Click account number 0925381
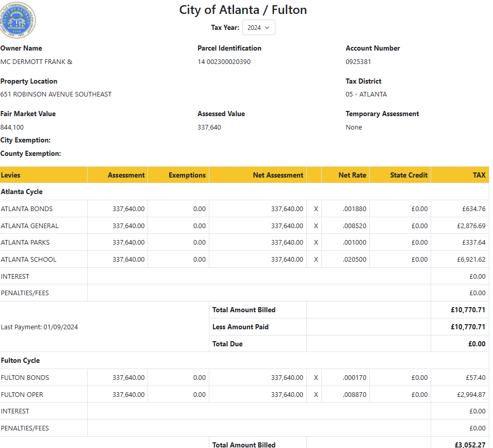The width and height of the screenshot is (493, 448). coord(358,62)
